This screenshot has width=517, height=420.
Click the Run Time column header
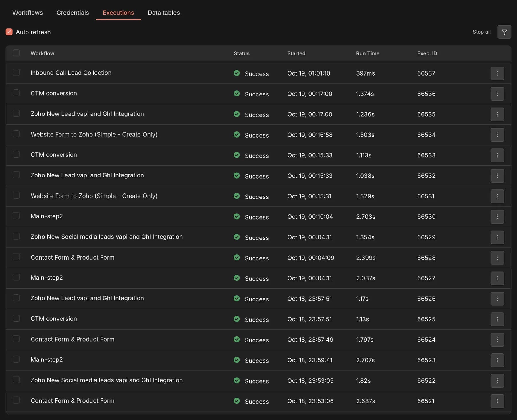(x=368, y=53)
